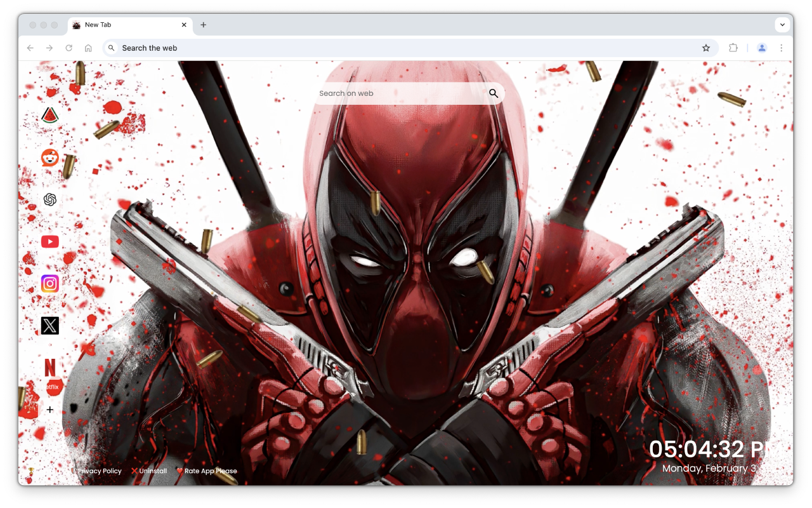Open the X (Twitter) shortcut
The width and height of the screenshot is (812, 508).
tap(50, 326)
